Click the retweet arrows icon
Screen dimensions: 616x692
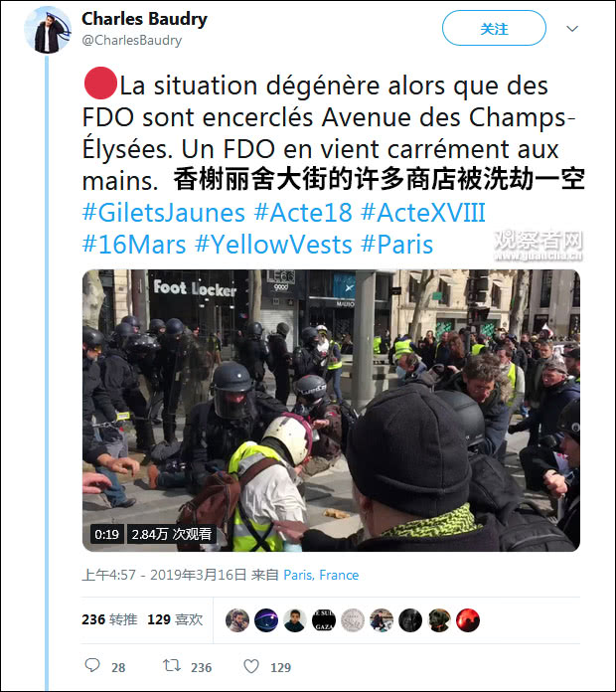tap(172, 665)
